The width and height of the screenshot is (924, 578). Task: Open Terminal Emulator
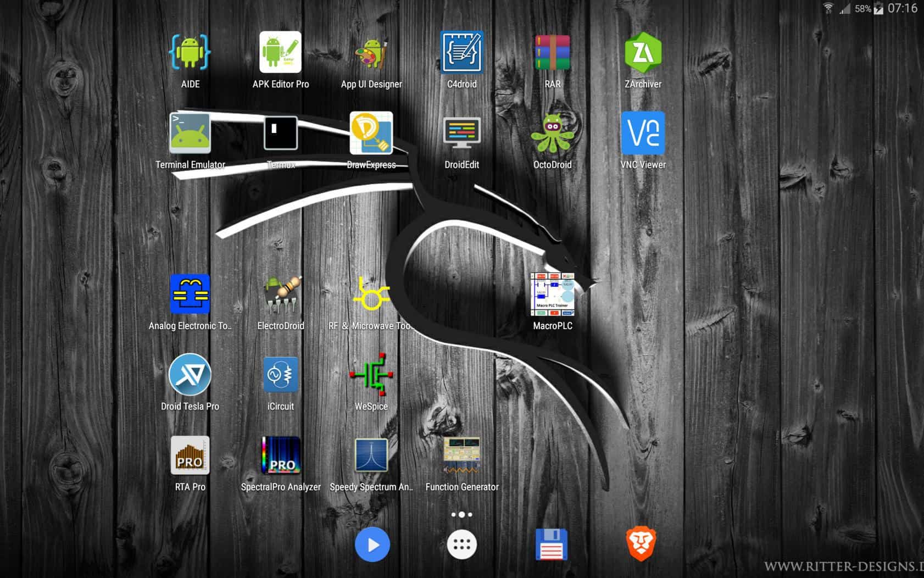[x=190, y=133]
